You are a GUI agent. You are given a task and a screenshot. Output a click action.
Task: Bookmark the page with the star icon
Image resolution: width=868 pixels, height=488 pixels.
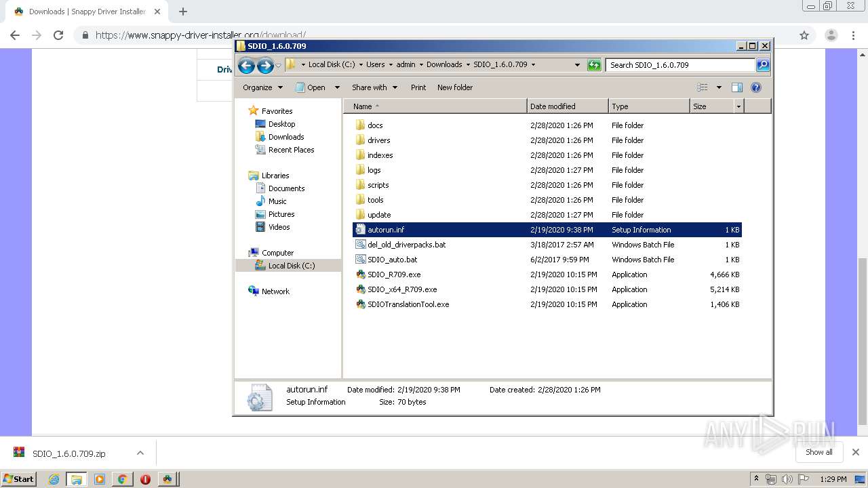click(x=804, y=35)
